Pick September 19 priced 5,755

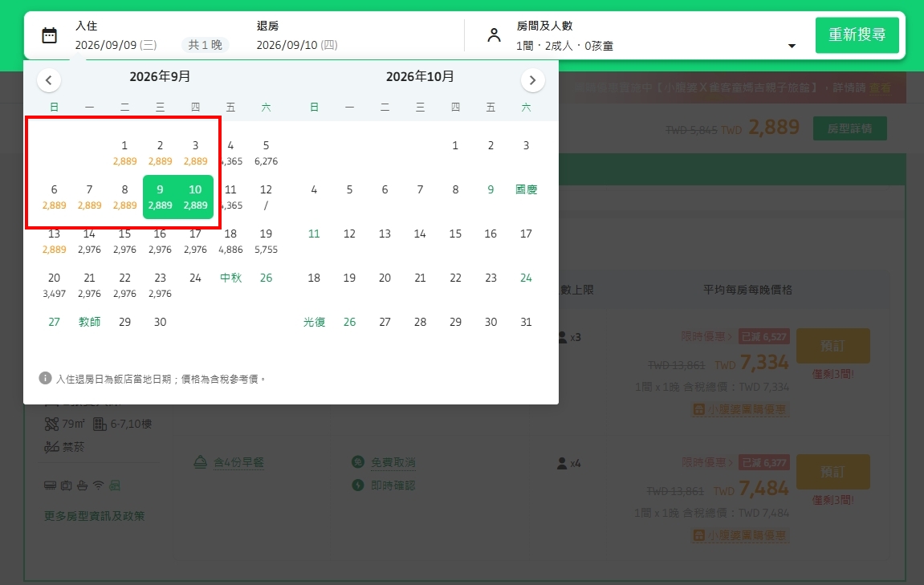tap(266, 241)
